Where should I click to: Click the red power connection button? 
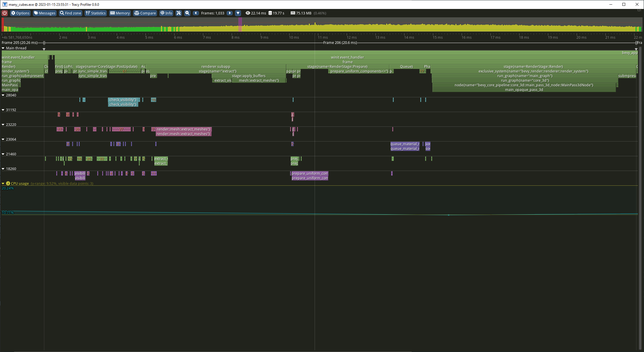click(x=5, y=13)
